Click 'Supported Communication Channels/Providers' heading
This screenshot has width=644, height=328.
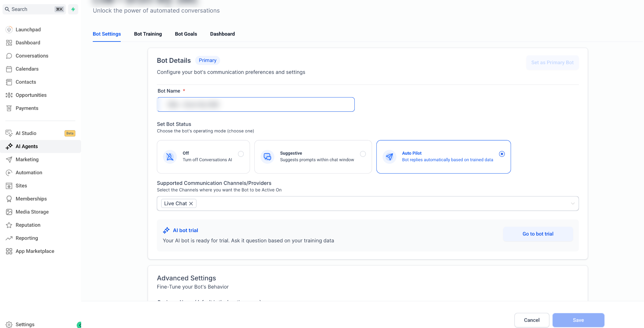214,183
